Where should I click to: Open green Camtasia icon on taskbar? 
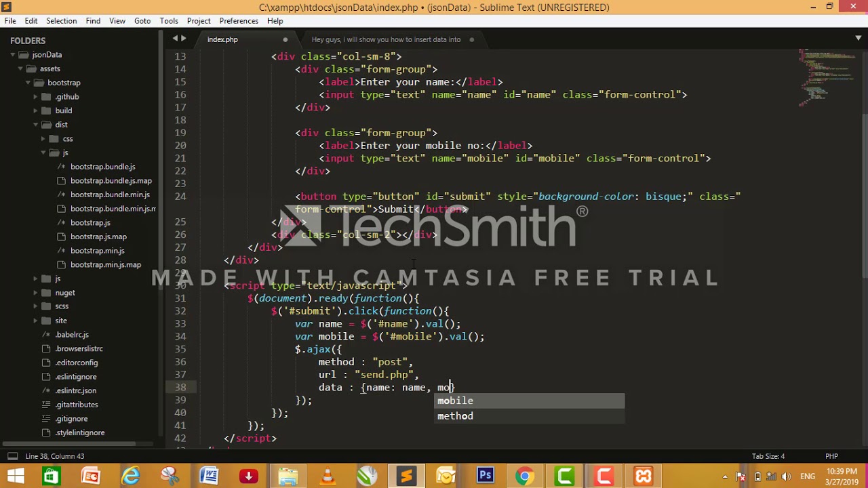point(564,476)
